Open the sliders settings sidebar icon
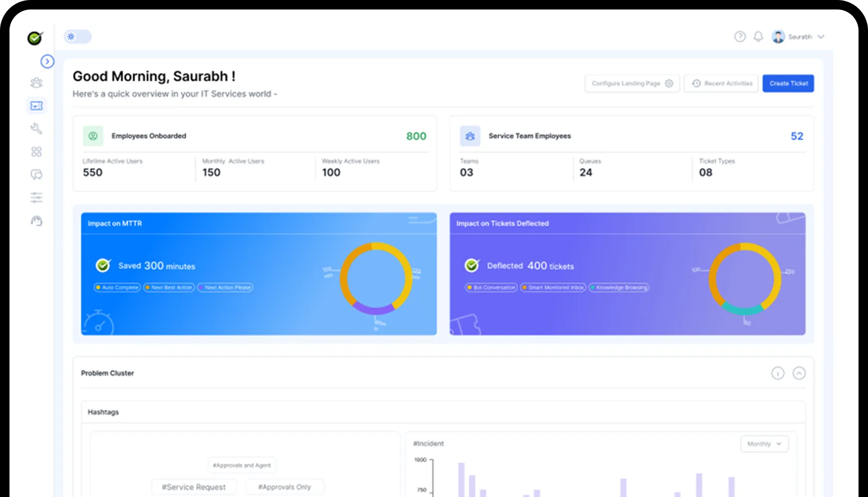The height and width of the screenshot is (497, 868). (36, 198)
